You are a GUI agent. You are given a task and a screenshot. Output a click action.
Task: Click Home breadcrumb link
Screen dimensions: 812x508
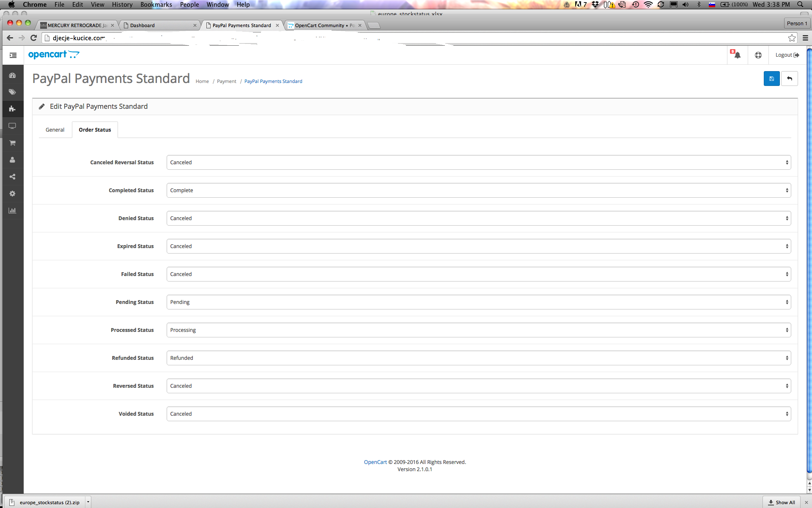[x=202, y=81]
